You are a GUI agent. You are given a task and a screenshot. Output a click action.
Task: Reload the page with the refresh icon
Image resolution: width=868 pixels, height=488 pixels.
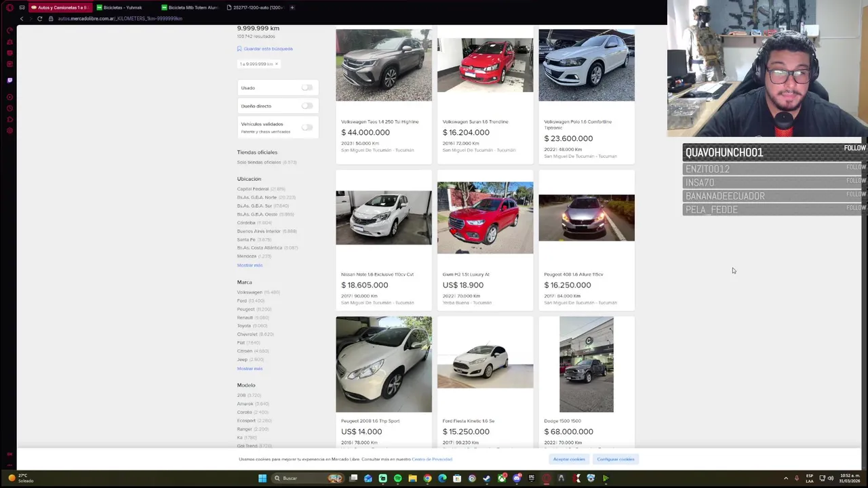click(x=39, y=18)
